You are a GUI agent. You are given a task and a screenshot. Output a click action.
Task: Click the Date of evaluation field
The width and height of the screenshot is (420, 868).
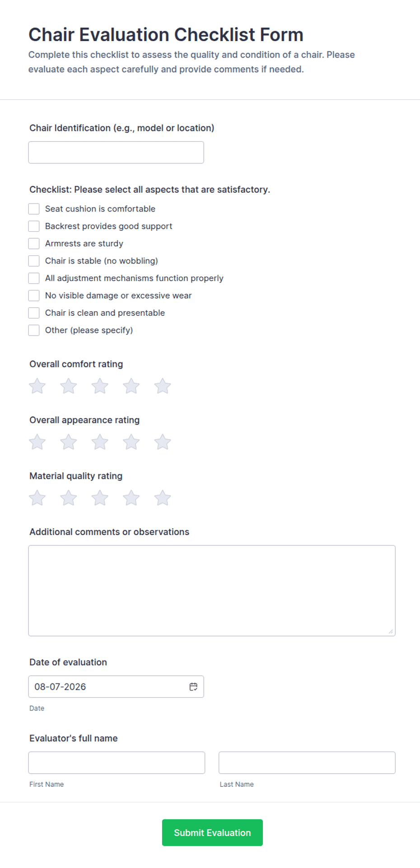[116, 686]
